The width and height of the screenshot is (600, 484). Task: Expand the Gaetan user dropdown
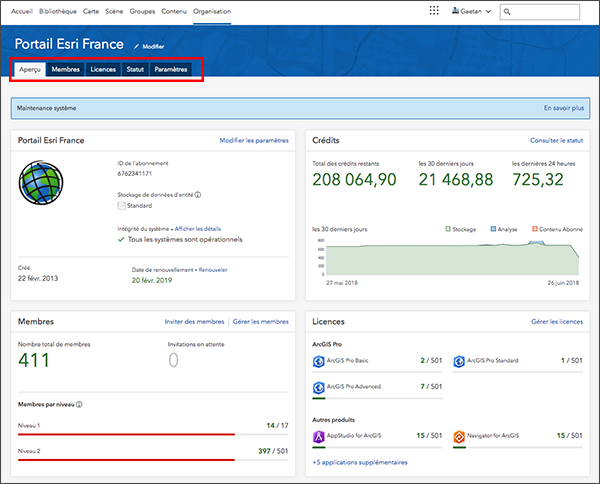click(x=488, y=11)
